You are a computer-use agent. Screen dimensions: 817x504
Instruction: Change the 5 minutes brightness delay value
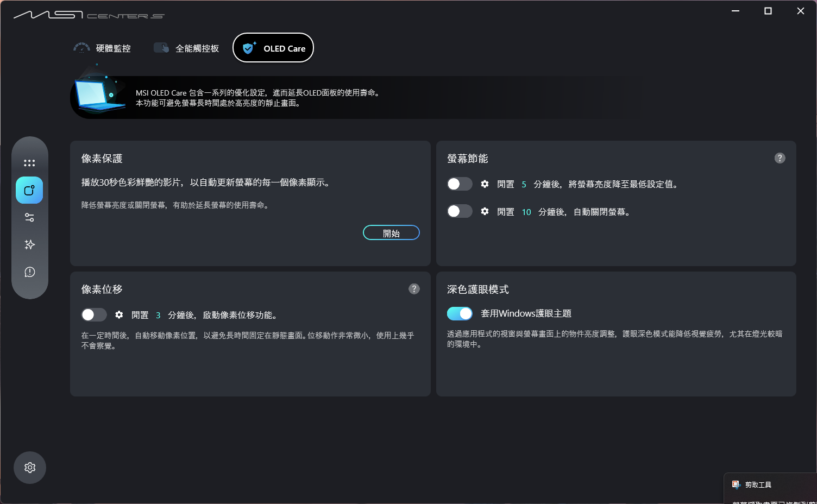pyautogui.click(x=524, y=184)
